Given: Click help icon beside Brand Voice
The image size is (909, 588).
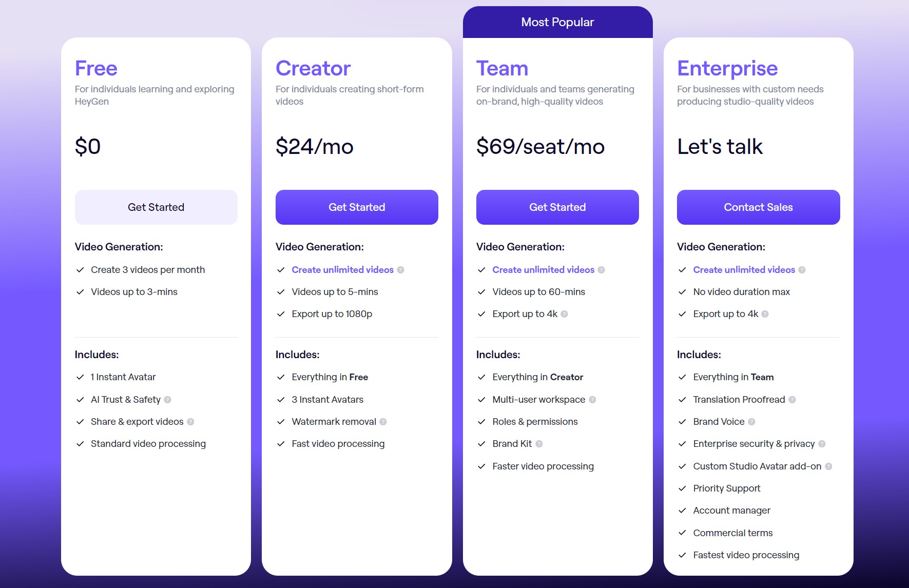Looking at the screenshot, I should tap(751, 422).
